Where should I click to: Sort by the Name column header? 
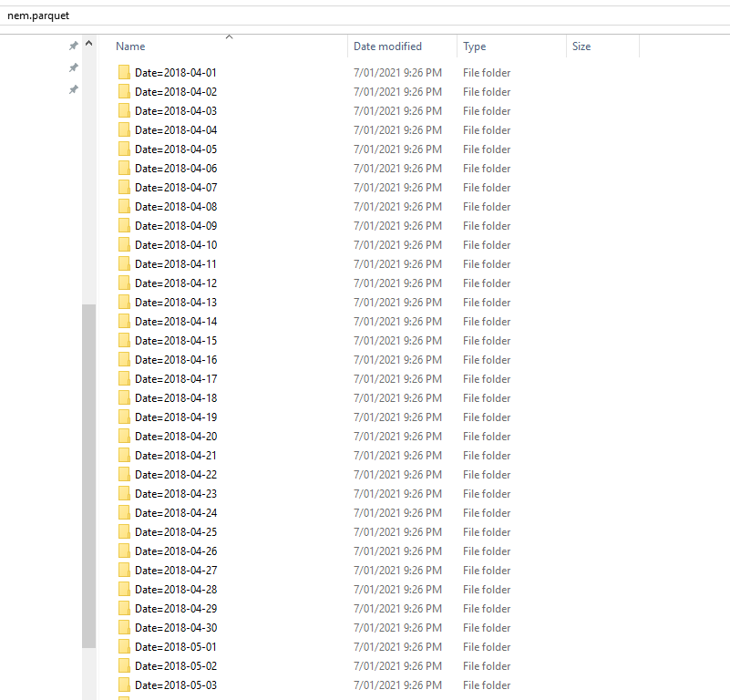click(130, 46)
